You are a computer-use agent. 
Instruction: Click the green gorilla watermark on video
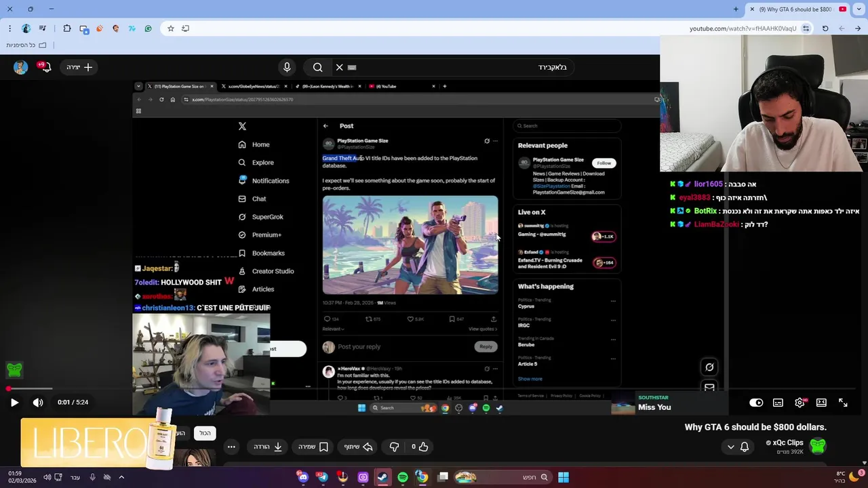pos(14,369)
